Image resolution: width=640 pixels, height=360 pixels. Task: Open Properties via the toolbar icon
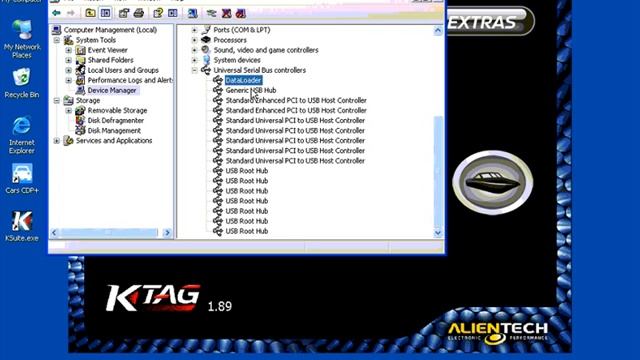(124, 13)
